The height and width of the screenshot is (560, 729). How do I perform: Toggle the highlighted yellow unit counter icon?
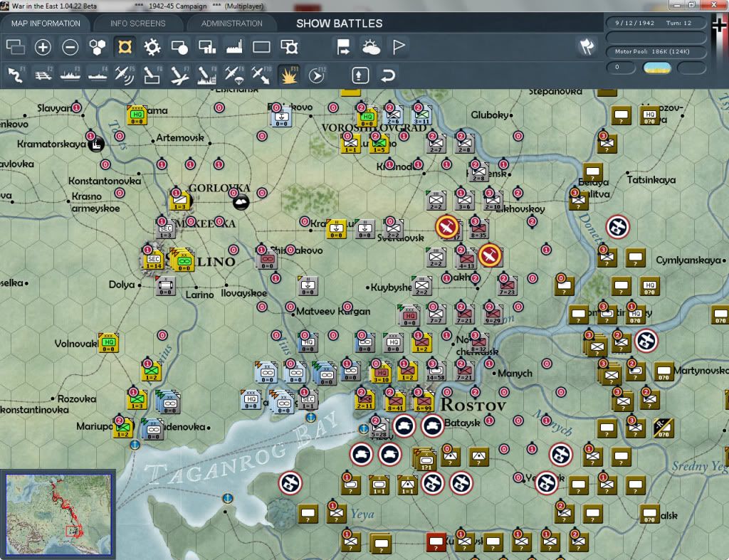click(x=125, y=47)
